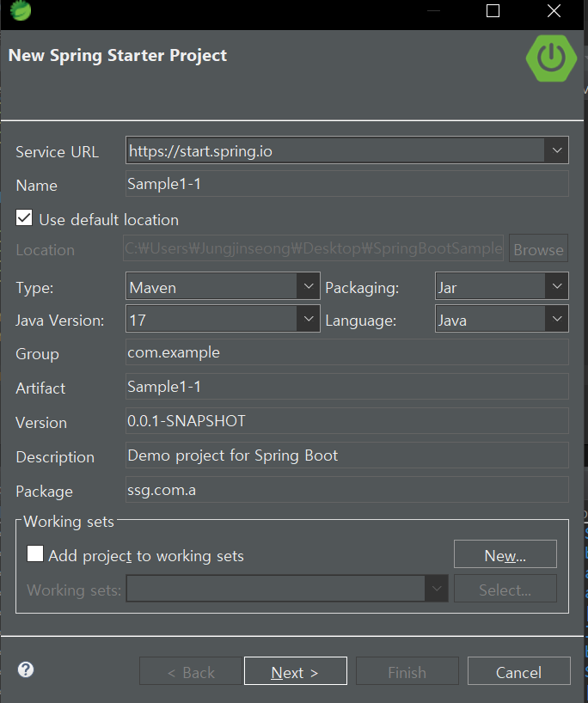The height and width of the screenshot is (703, 588).
Task: Focus the Package field ssg.com.a
Action: 347,490
